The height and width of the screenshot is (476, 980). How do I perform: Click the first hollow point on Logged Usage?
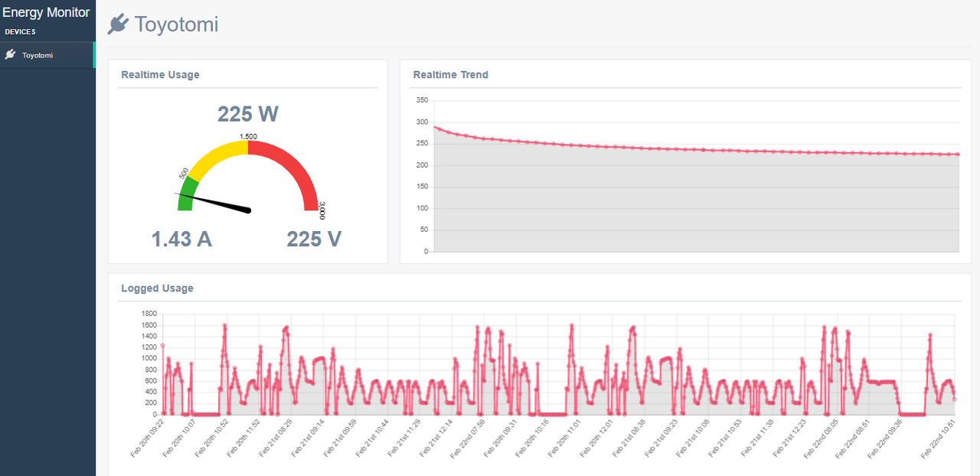(162, 345)
